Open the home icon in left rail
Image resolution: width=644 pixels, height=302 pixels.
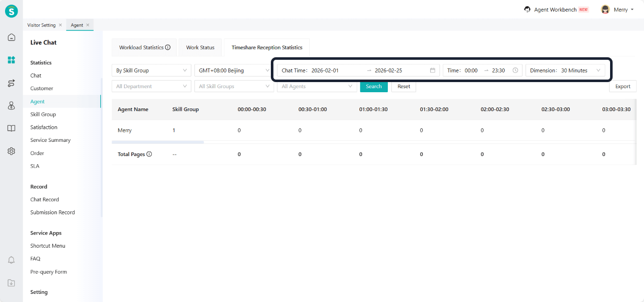pos(11,37)
